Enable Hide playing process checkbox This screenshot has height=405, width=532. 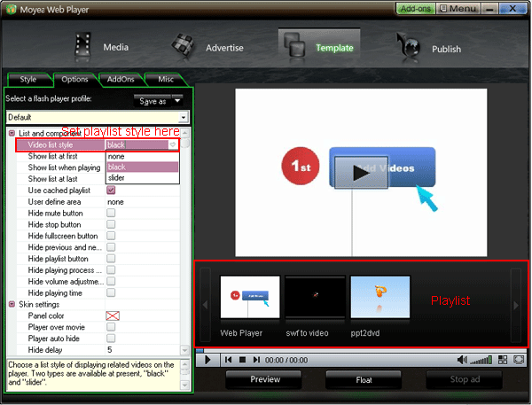point(111,270)
